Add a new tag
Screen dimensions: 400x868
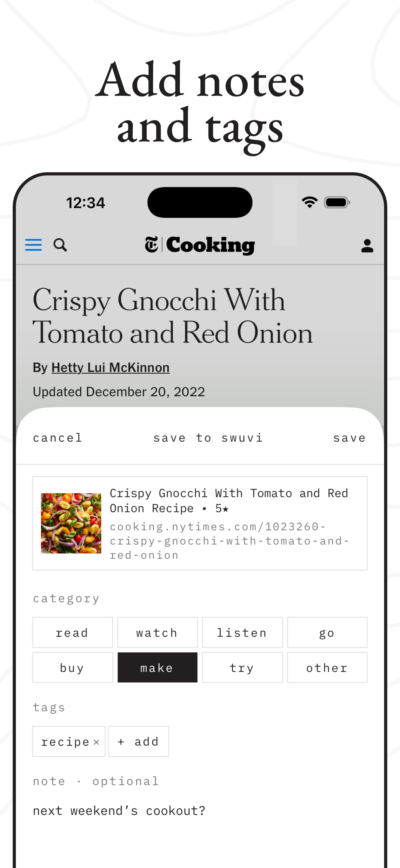tap(139, 741)
